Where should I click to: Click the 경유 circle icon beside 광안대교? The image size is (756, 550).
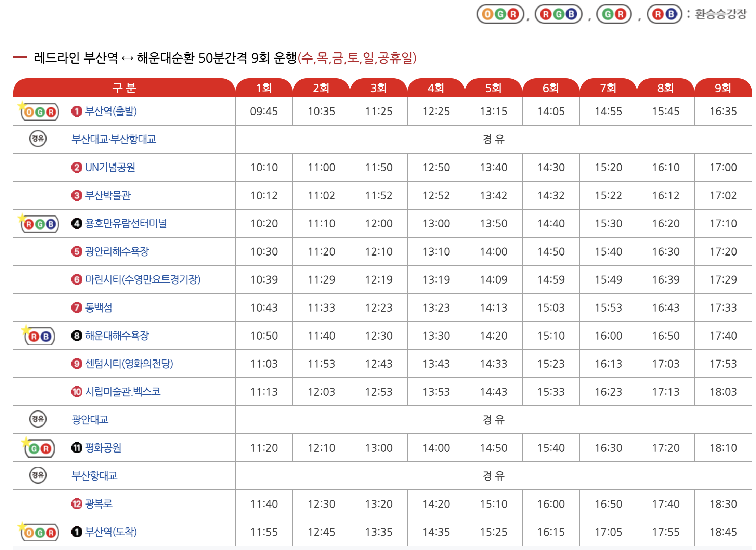[x=38, y=419]
